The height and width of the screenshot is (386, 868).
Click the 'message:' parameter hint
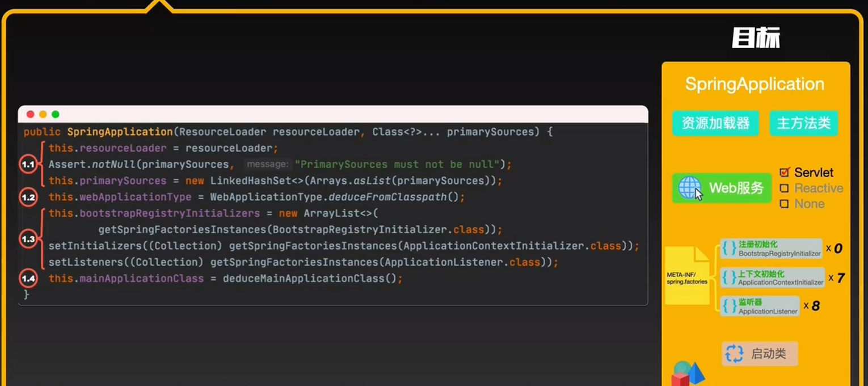pos(268,165)
